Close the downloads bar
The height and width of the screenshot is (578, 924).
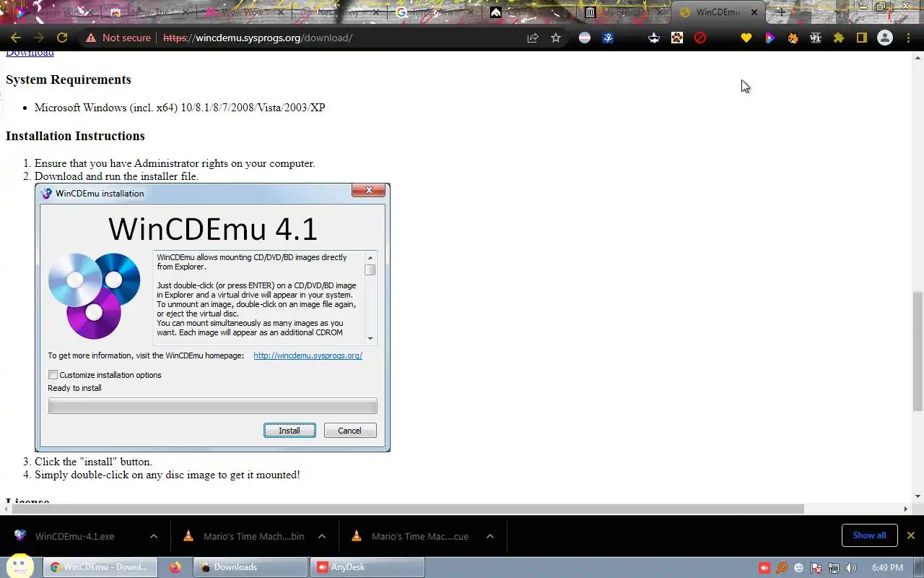911,535
